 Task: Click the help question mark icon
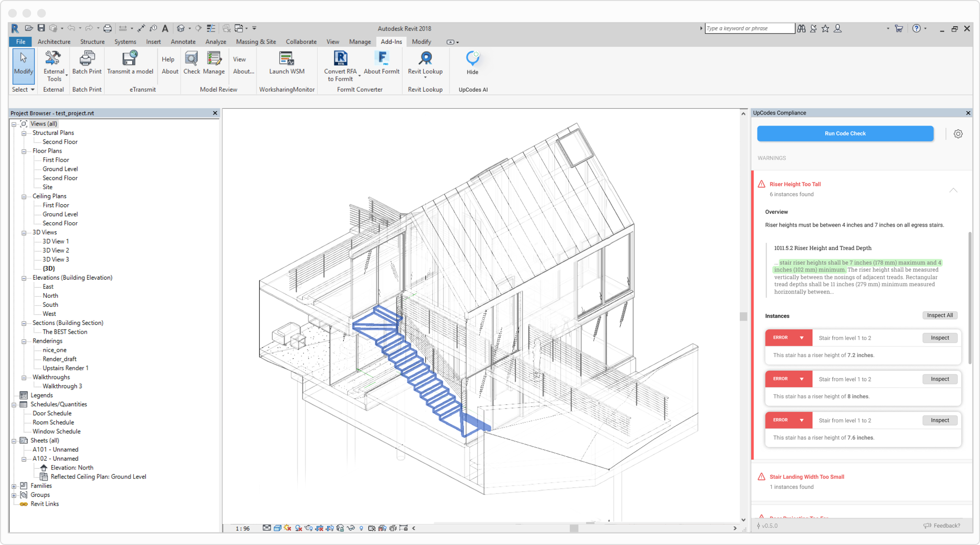coord(916,28)
